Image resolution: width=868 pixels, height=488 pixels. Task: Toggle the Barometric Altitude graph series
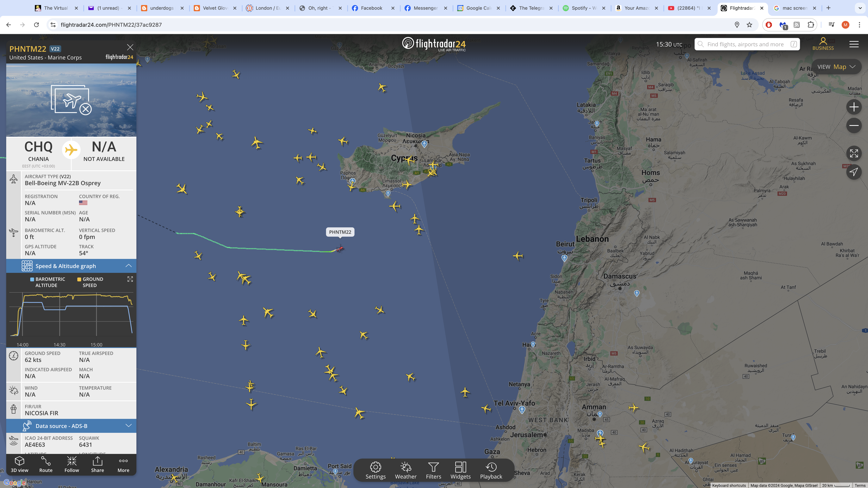tap(47, 282)
